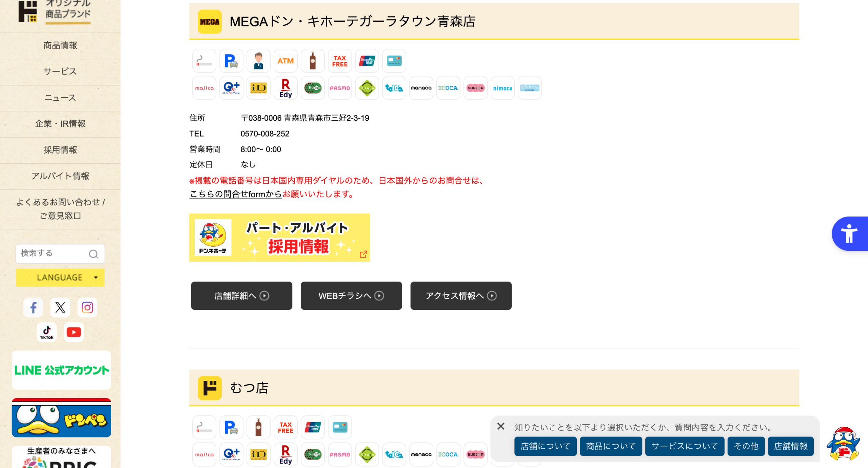
Task: Close the chatbot suggestion panel
Action: (x=501, y=426)
